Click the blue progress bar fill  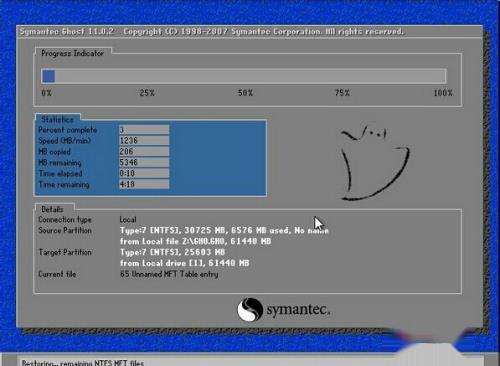[48, 76]
